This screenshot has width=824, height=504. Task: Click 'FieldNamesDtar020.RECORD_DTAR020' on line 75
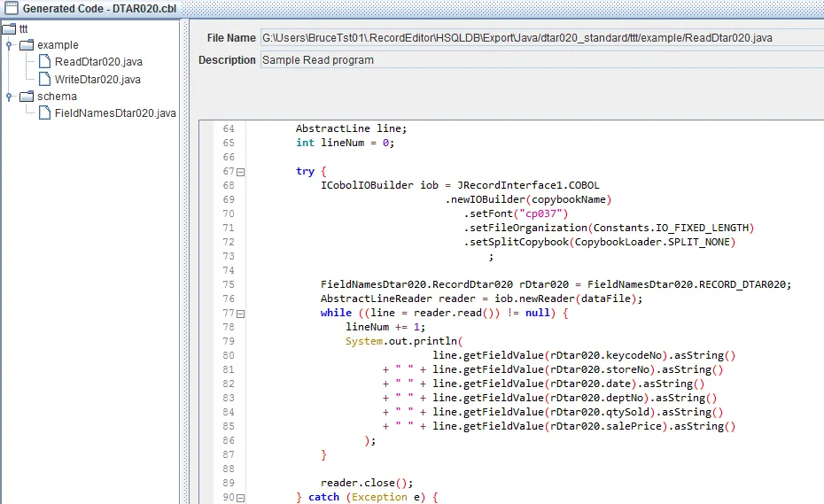point(686,284)
